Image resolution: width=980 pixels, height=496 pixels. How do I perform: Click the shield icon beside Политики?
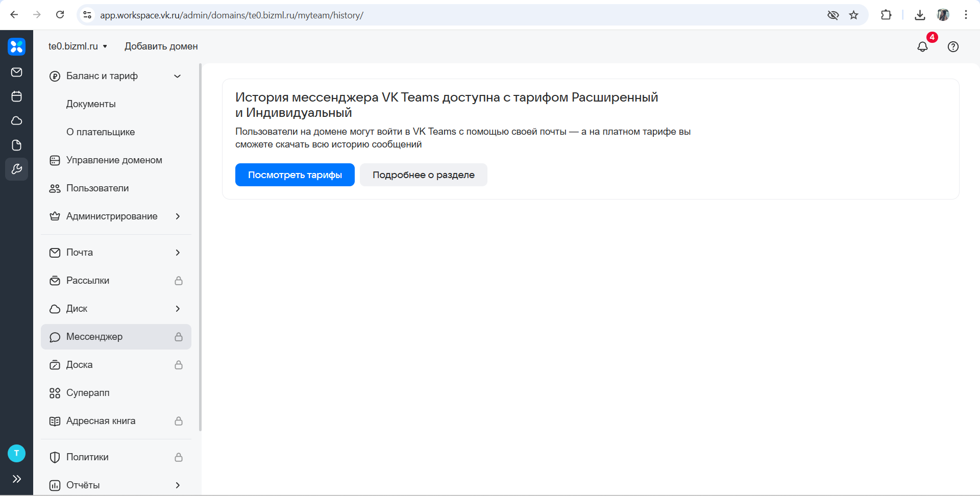pyautogui.click(x=55, y=457)
